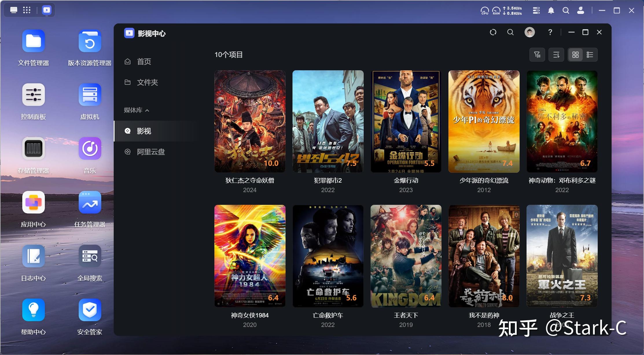The image size is (644, 355).
Task: Switch to grid view layout
Action: tap(575, 54)
